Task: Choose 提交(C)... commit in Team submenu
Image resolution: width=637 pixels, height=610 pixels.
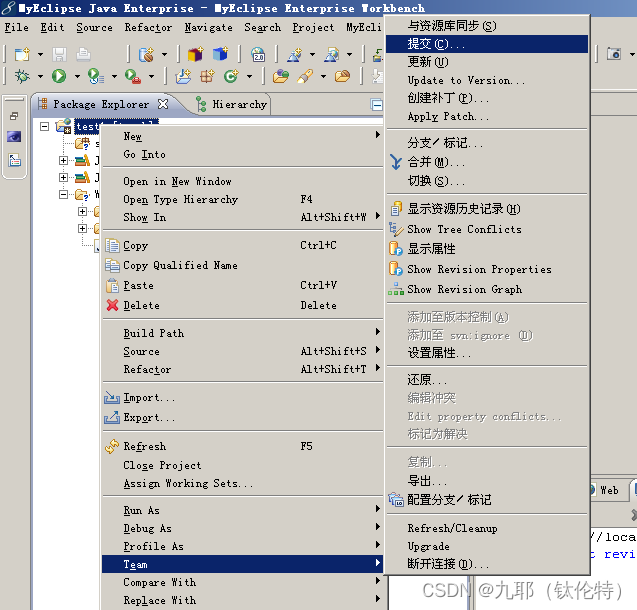Action: [x=487, y=44]
